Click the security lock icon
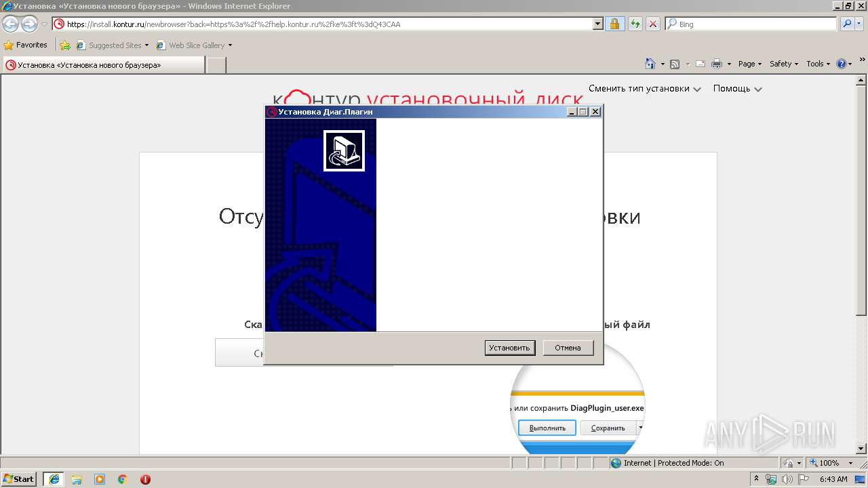This screenshot has width=868, height=488. 614,24
